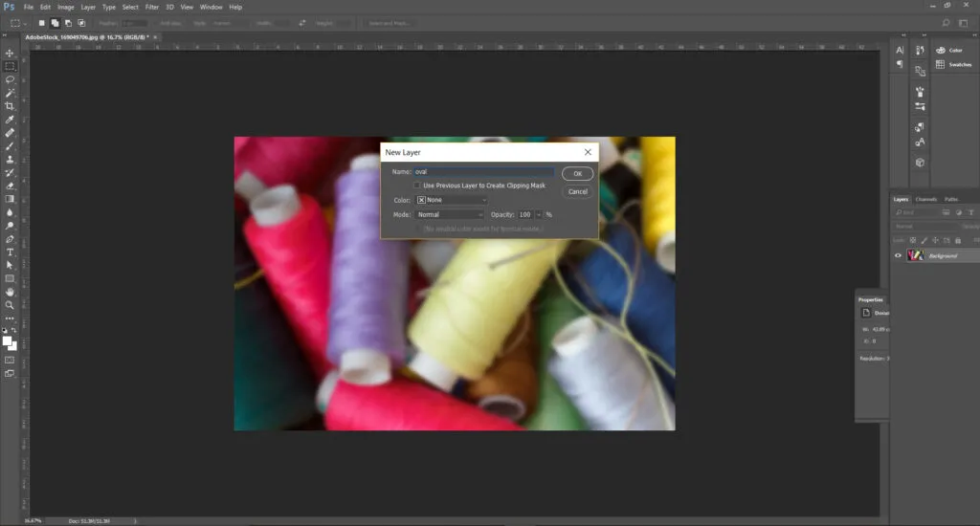This screenshot has height=526, width=980.
Task: Check Use Previous Layer to Create Clipping Mask
Action: pos(417,186)
